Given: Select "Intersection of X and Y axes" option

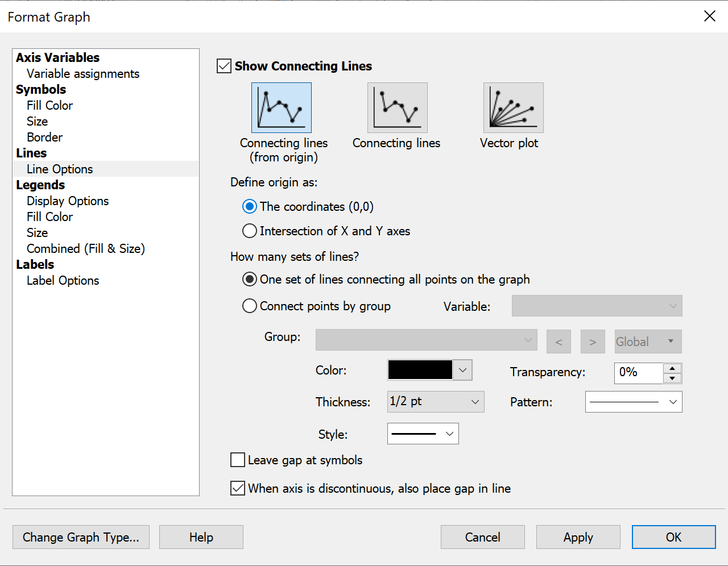Looking at the screenshot, I should coord(249,231).
